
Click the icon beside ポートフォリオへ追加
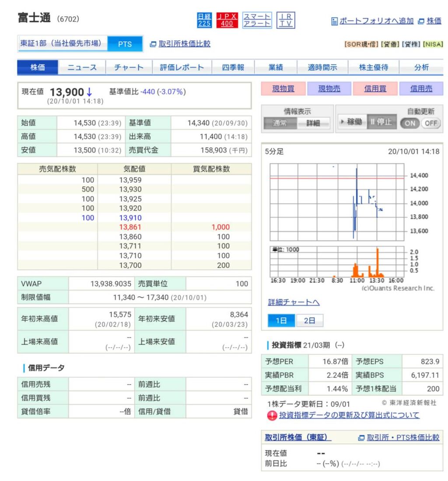point(335,21)
